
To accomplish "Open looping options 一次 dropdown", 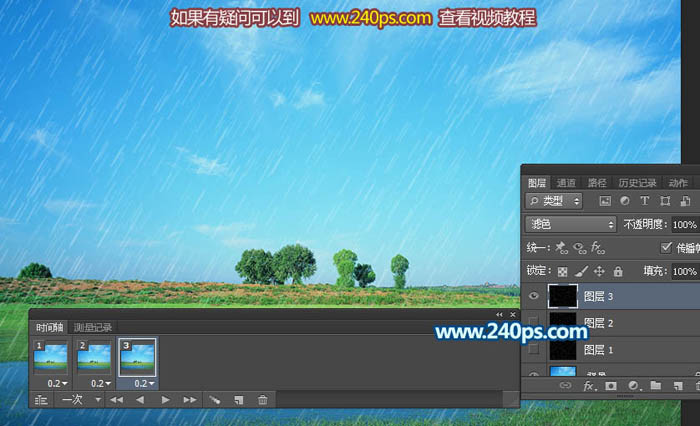I will click(x=81, y=400).
